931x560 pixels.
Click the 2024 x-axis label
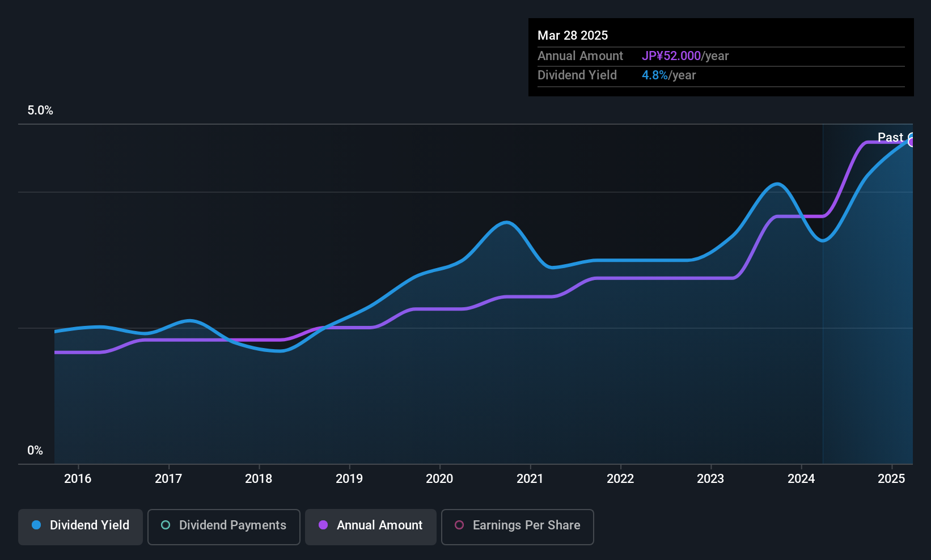point(801,478)
